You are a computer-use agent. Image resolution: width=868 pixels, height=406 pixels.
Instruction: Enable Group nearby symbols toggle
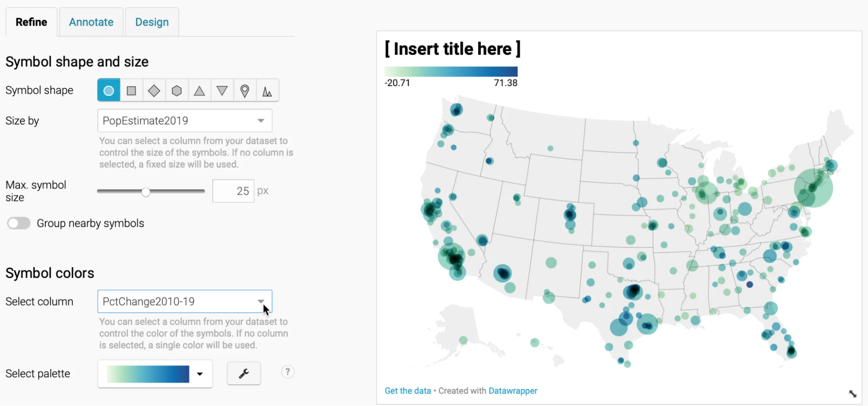point(19,223)
